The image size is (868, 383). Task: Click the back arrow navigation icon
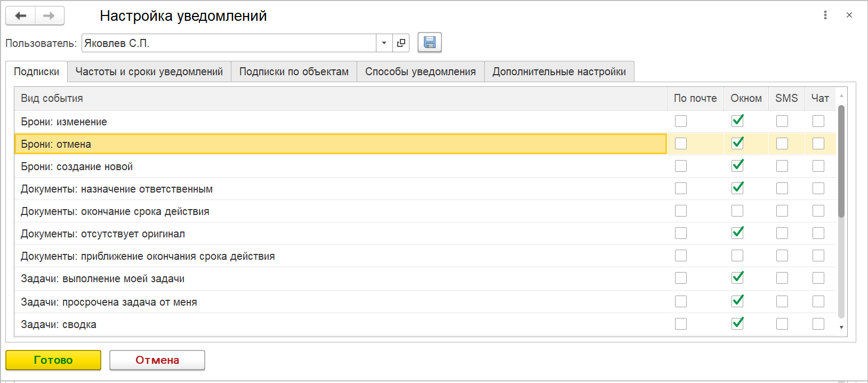tap(21, 16)
